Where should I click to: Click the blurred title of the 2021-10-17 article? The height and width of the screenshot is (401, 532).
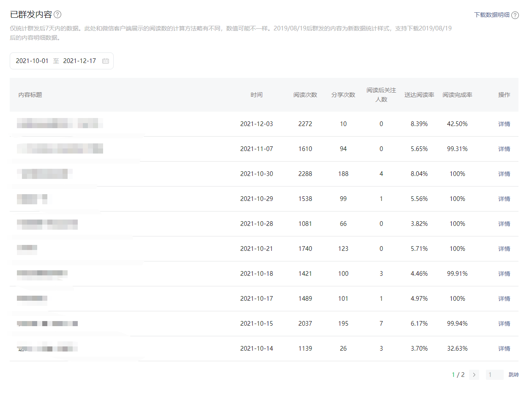click(32, 299)
